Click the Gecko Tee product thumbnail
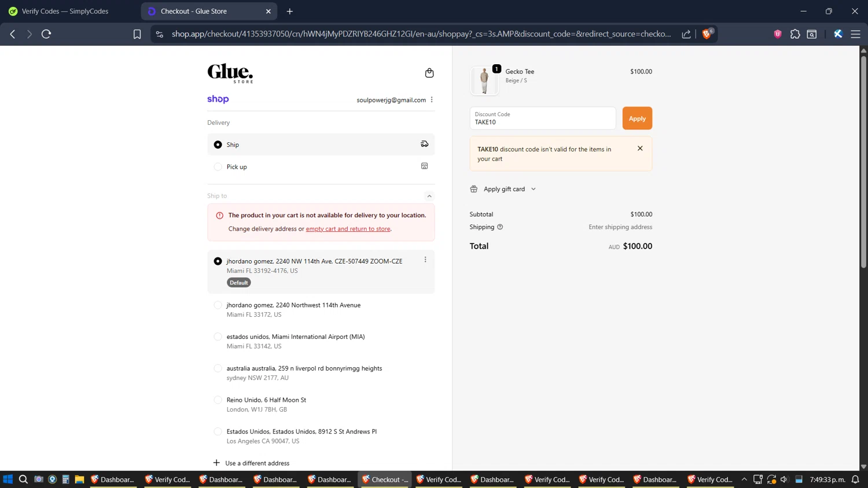Image resolution: width=868 pixels, height=488 pixels. point(484,80)
